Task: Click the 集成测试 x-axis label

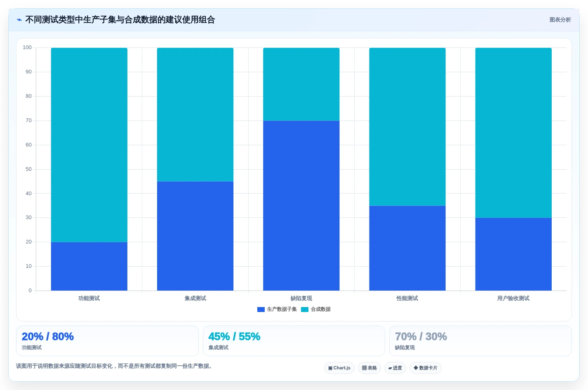Action: [195, 298]
